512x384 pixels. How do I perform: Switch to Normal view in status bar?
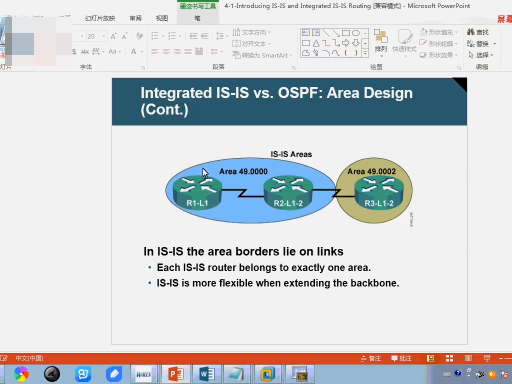click(430, 358)
